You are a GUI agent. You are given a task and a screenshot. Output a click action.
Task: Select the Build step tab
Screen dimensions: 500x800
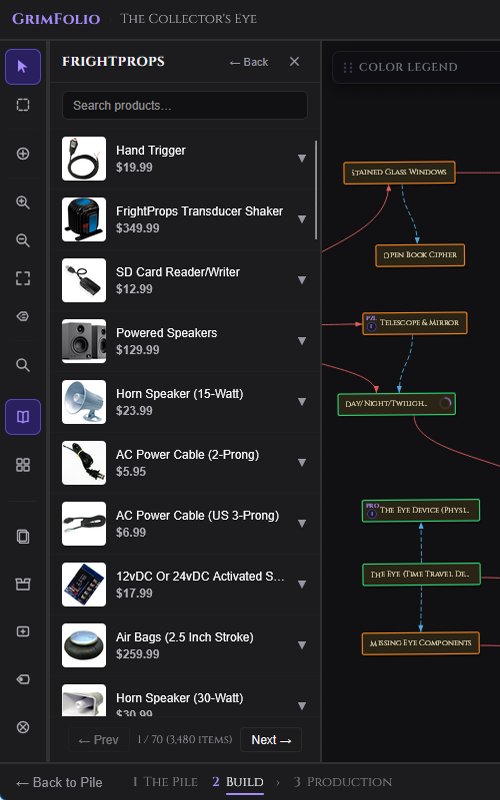point(238,782)
